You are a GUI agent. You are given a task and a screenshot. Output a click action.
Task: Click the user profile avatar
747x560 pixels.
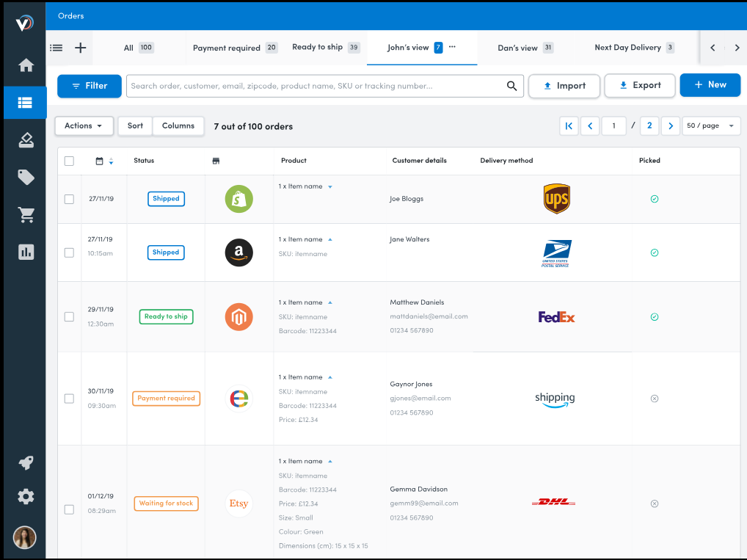[x=25, y=537]
